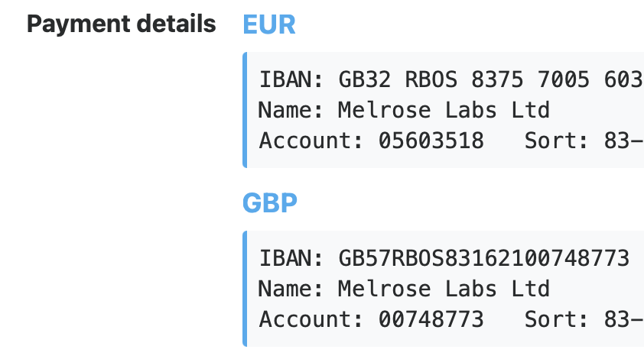Click the GBP 'Account:' label
Image resolution: width=644 pixels, height=359 pixels.
tap(311, 319)
